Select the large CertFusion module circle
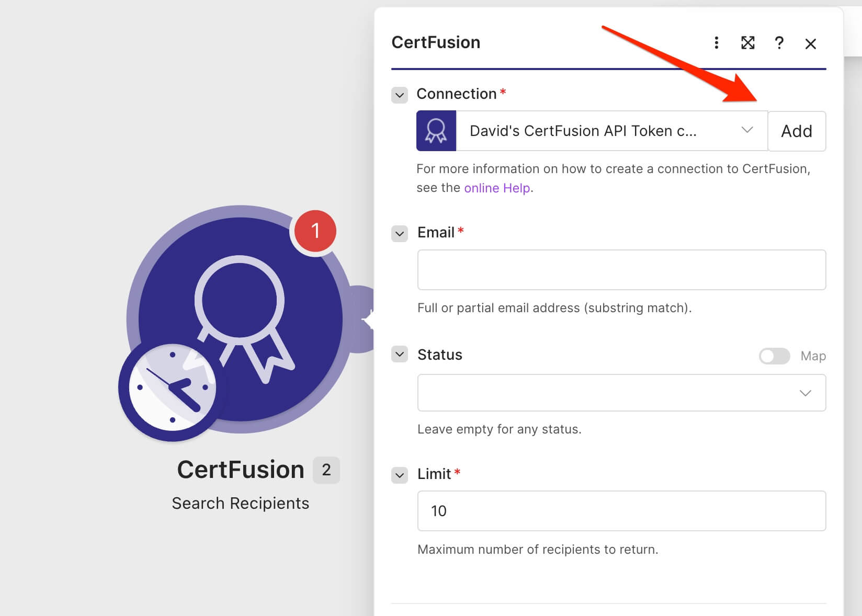The image size is (862, 616). pos(241,319)
